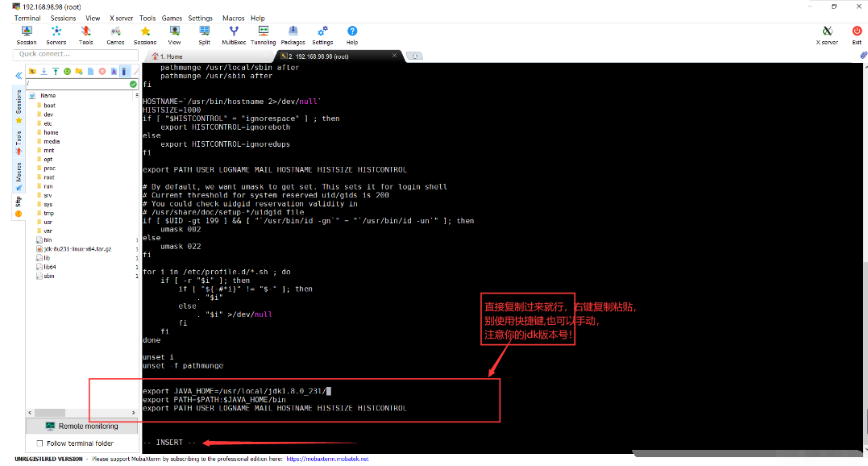The image size is (868, 466).
Task: Launch the MultiExec mode icon
Action: pyautogui.click(x=234, y=35)
